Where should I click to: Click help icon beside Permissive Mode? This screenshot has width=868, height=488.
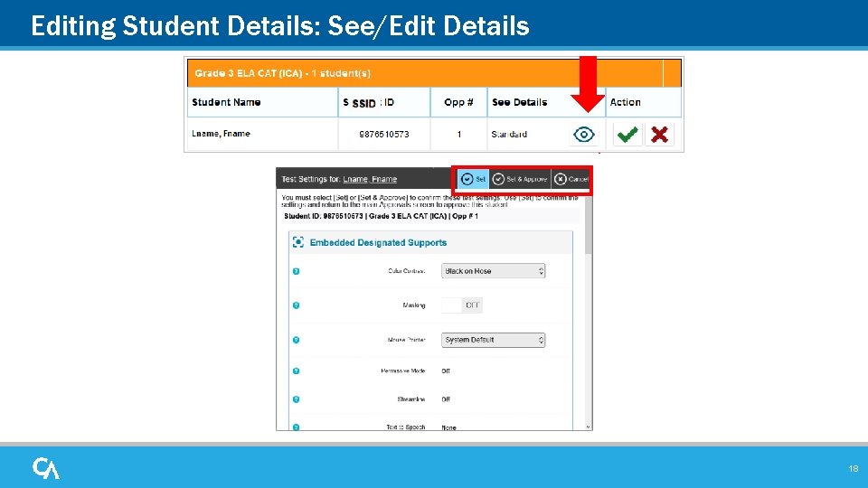click(297, 371)
